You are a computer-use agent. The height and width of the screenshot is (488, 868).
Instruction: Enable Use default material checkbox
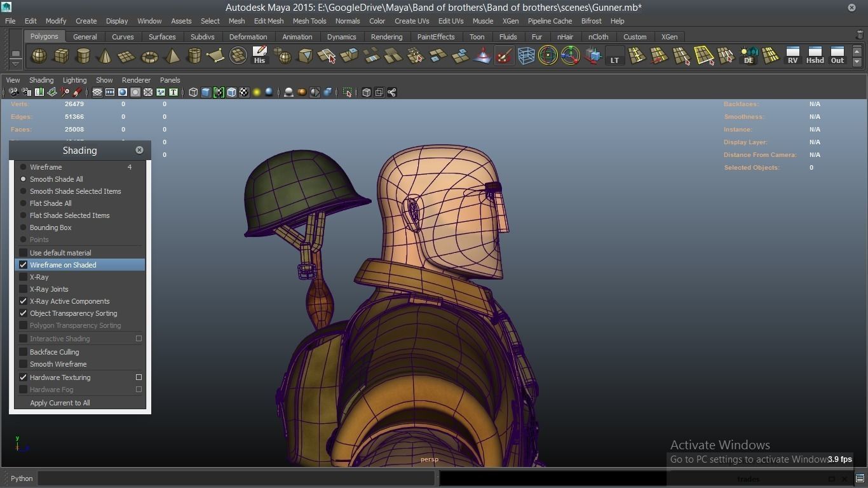(24, 253)
